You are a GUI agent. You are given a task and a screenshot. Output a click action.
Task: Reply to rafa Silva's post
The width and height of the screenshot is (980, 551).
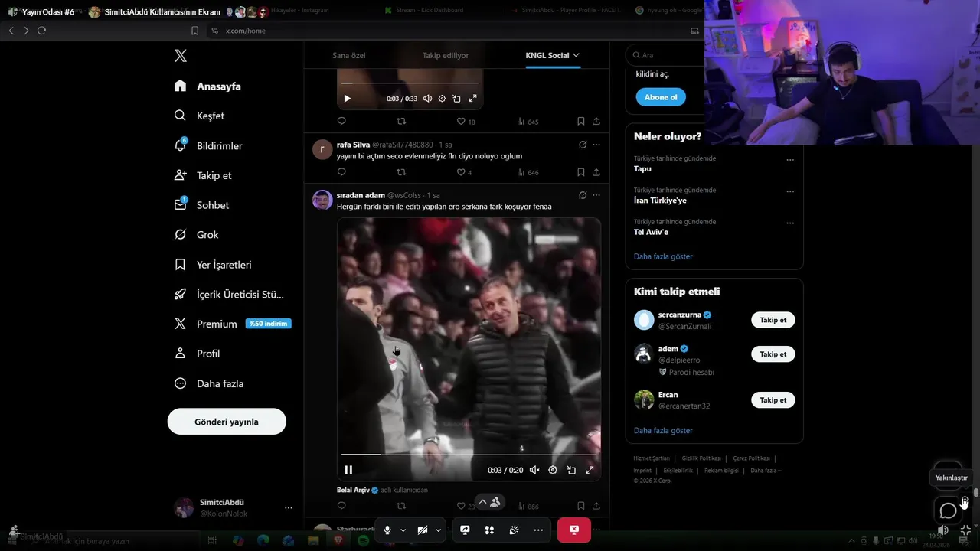[341, 172]
